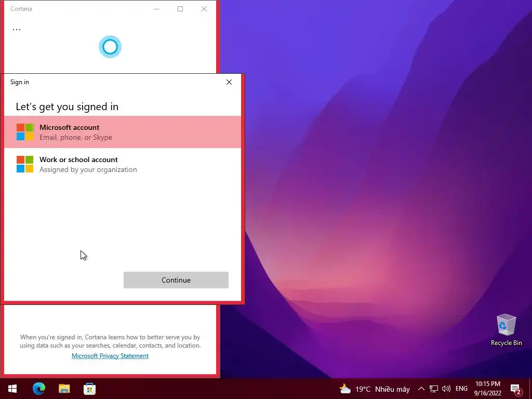Launch Microsoft Edge from taskbar
Screen dimensions: 532x399
click(38, 389)
